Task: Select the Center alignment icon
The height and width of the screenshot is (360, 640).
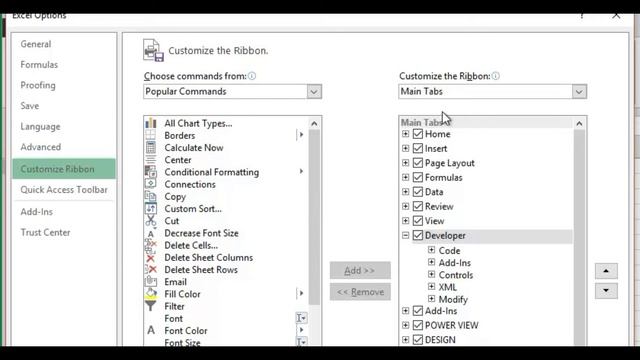Action: click(151, 160)
